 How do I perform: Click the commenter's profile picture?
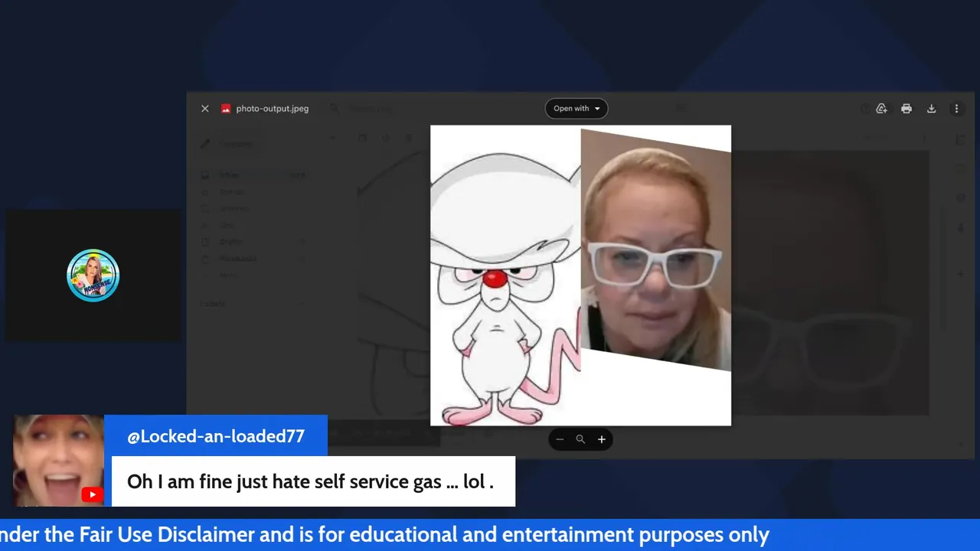click(58, 461)
